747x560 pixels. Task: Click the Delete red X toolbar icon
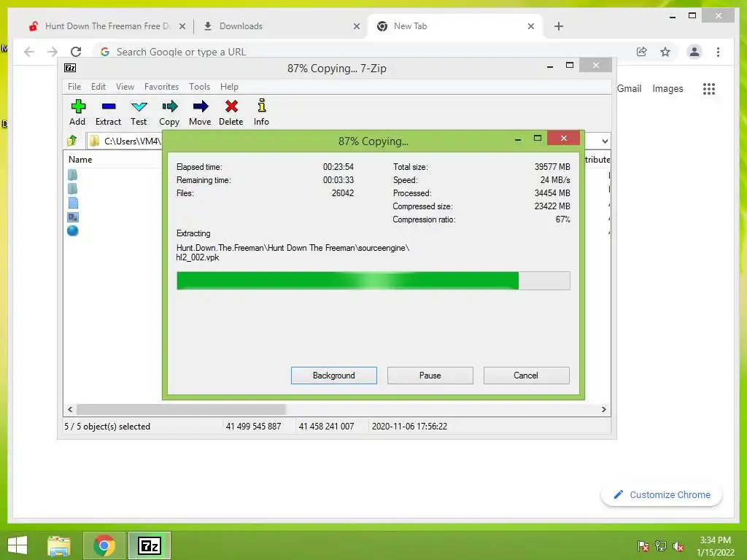pyautogui.click(x=231, y=106)
